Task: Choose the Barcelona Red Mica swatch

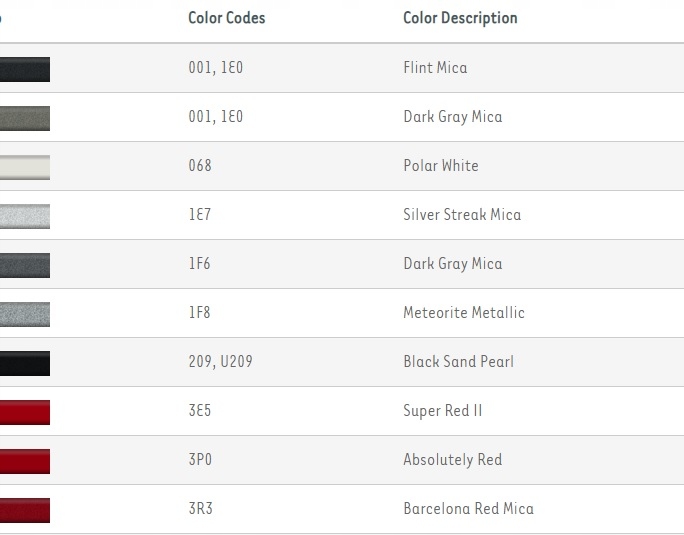Action: tap(25, 510)
